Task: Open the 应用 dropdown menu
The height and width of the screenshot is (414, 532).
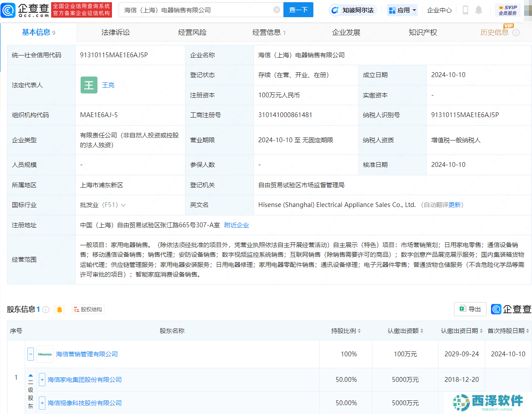Action: [402, 10]
